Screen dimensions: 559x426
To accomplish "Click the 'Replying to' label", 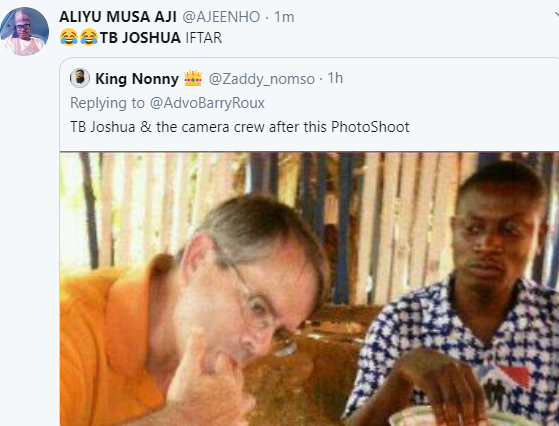I will (x=107, y=103).
